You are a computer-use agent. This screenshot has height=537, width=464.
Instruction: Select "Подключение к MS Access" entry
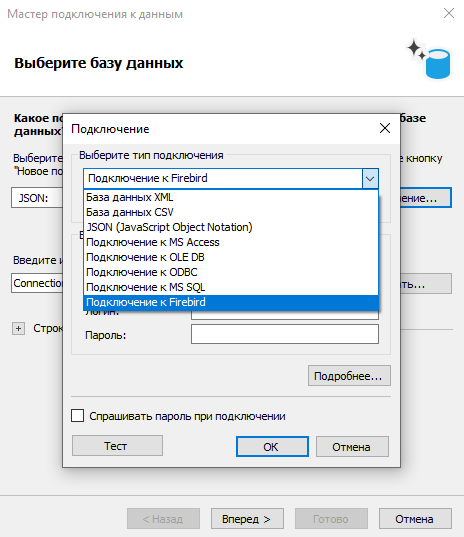click(x=231, y=242)
